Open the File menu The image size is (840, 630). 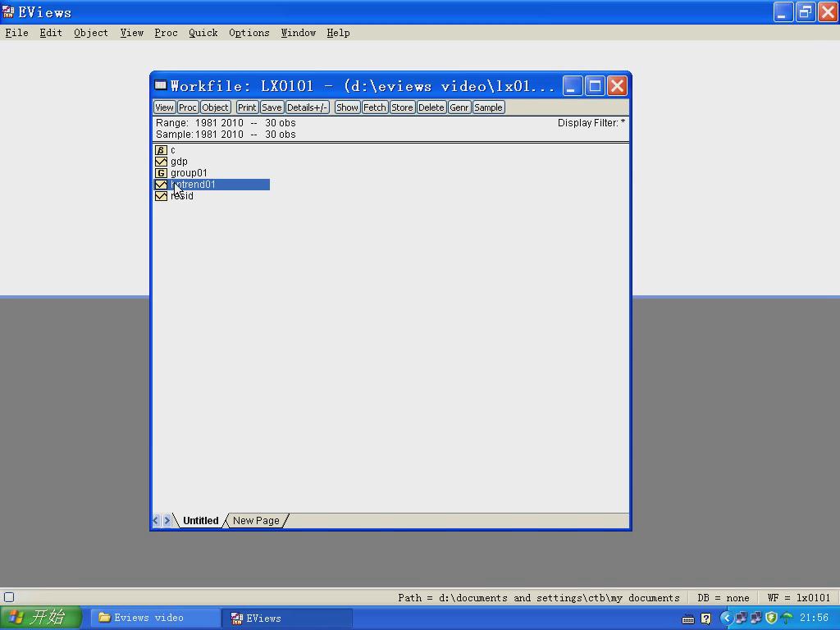(x=16, y=33)
